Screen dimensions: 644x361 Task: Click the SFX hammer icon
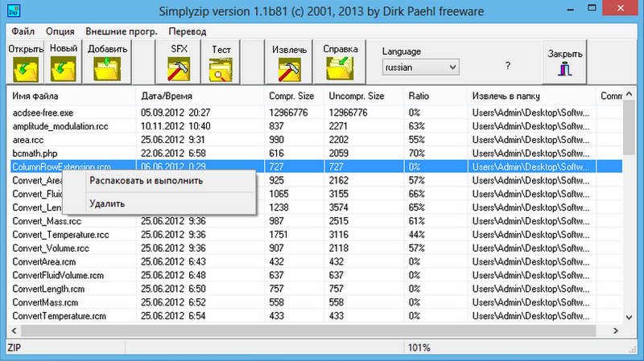pos(179,69)
